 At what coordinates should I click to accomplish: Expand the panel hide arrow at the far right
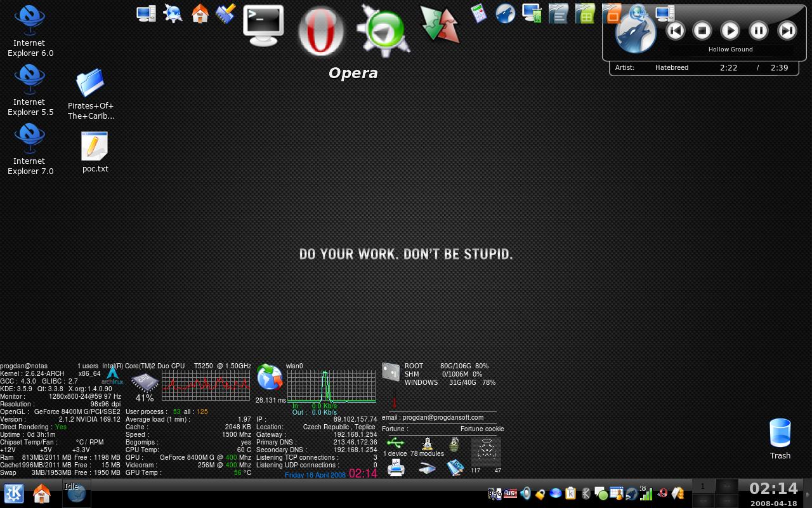807,493
